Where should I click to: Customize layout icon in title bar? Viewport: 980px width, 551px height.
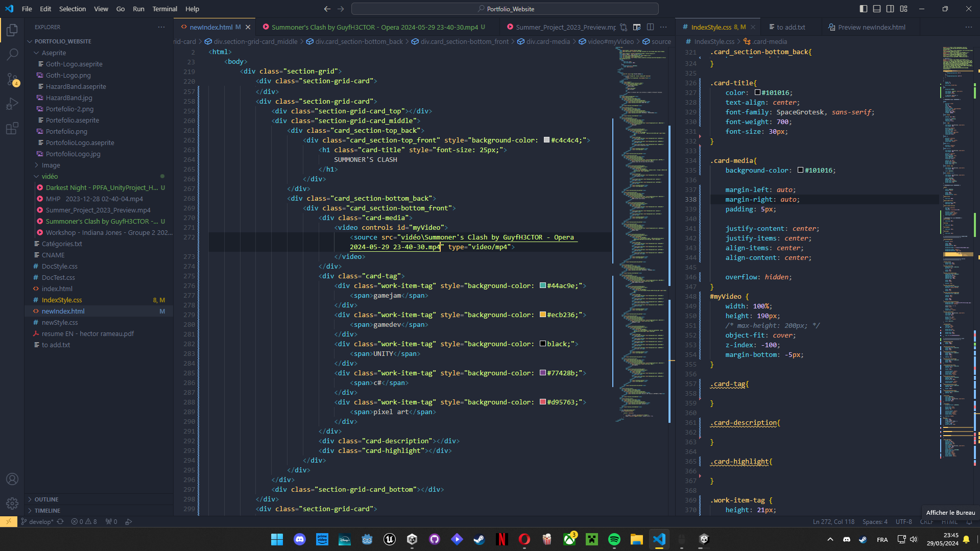[904, 9]
